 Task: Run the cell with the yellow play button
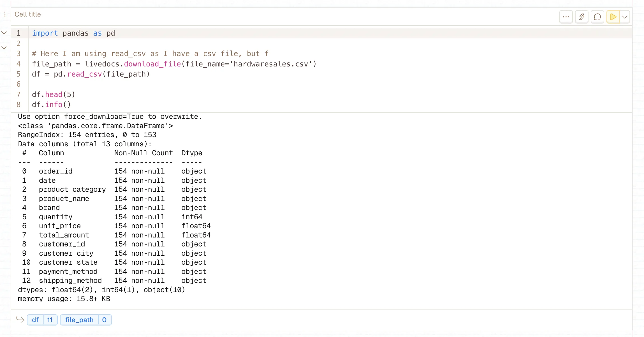click(x=613, y=17)
